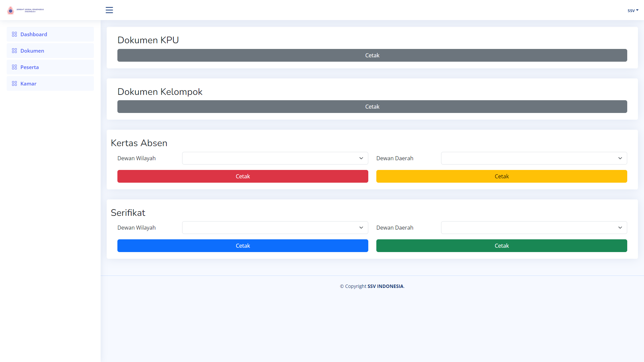Go to Dashboard in the sidebar
Image resolution: width=644 pixels, height=362 pixels.
(x=34, y=34)
